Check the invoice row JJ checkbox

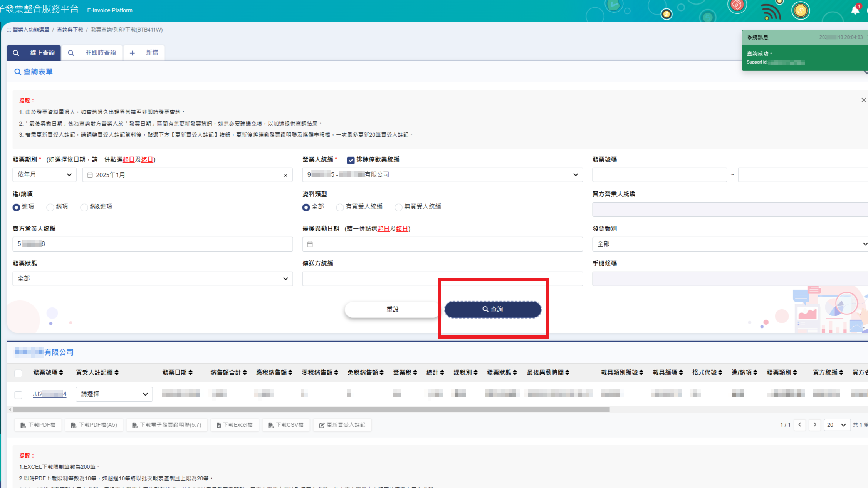click(x=18, y=395)
